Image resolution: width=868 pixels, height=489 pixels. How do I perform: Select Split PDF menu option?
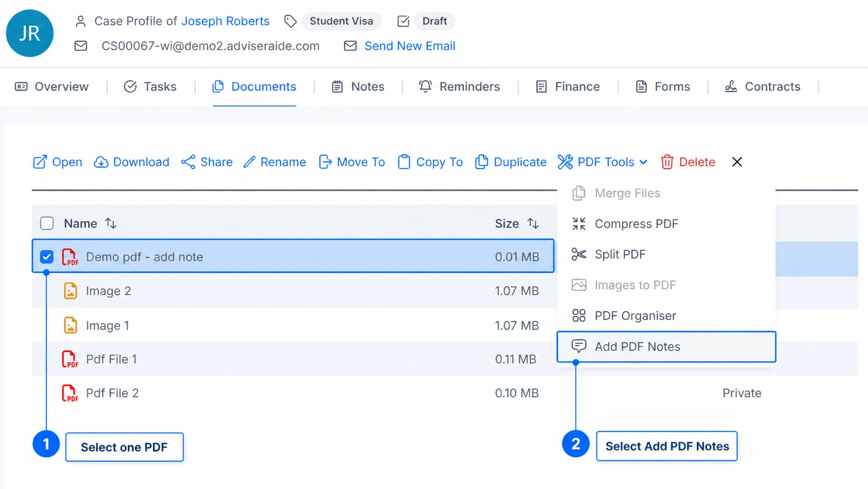click(x=666, y=255)
